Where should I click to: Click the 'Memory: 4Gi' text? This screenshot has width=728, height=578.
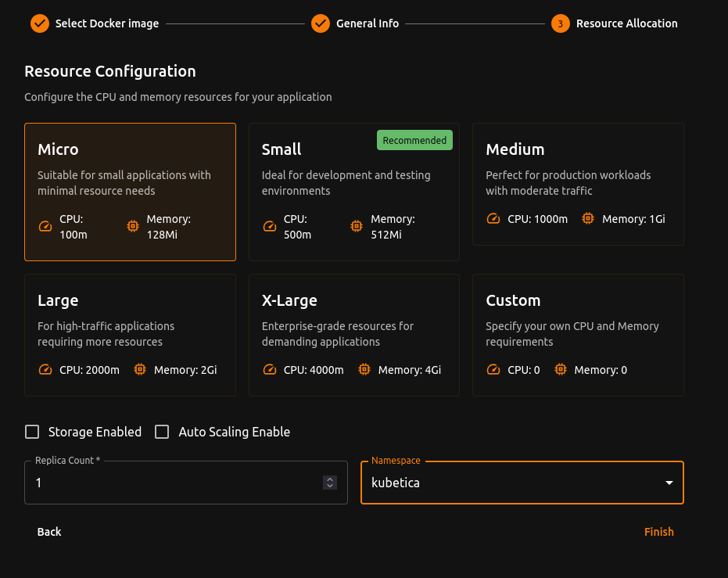410,370
